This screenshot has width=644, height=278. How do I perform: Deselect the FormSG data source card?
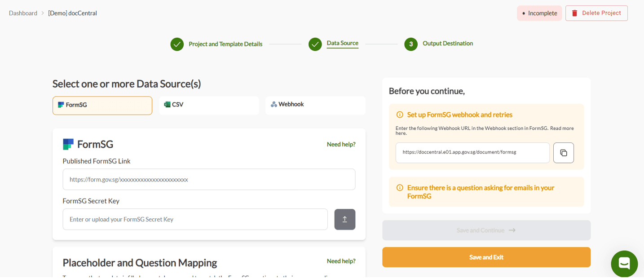click(102, 105)
